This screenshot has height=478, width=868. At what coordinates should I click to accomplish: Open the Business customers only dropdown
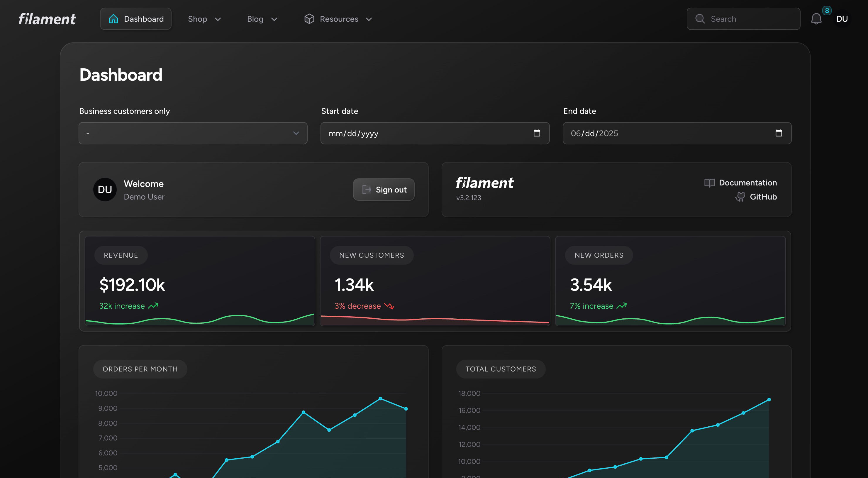(193, 133)
